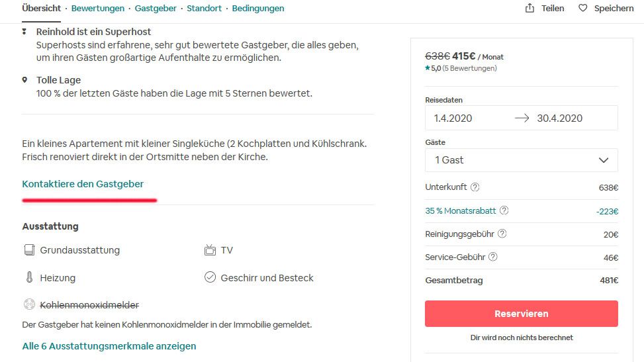Show all 6 Ausstattungsmerkmale
The image size is (644, 362).
coord(109,346)
